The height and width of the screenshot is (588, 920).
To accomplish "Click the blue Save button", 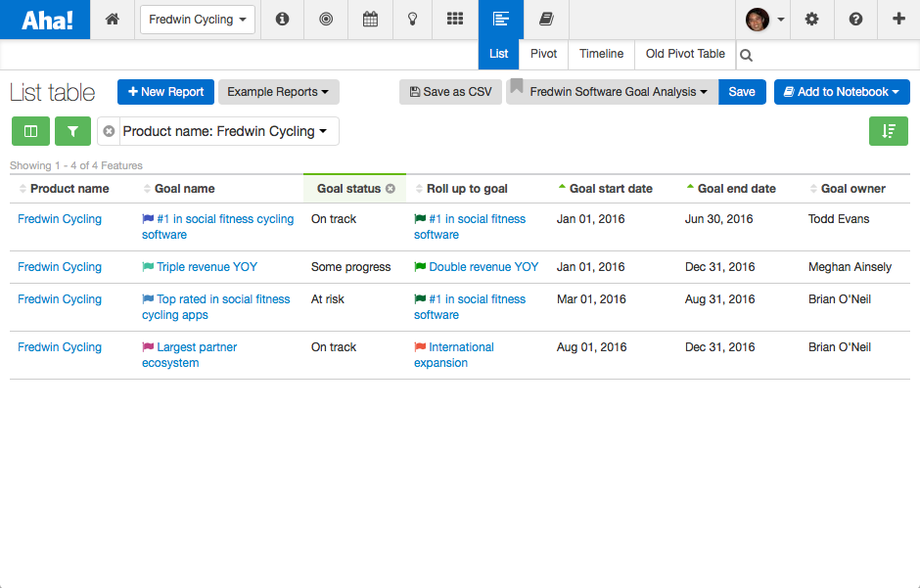I will pyautogui.click(x=742, y=92).
